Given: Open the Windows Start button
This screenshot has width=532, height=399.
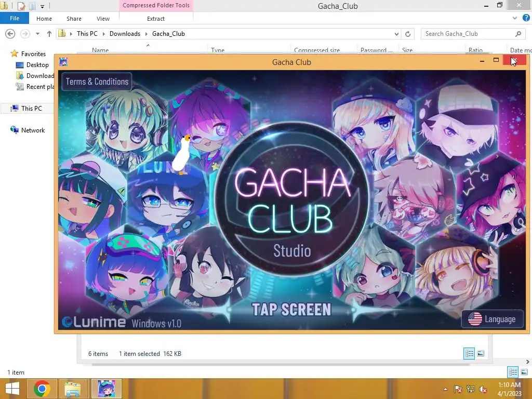Looking at the screenshot, I should point(12,389).
